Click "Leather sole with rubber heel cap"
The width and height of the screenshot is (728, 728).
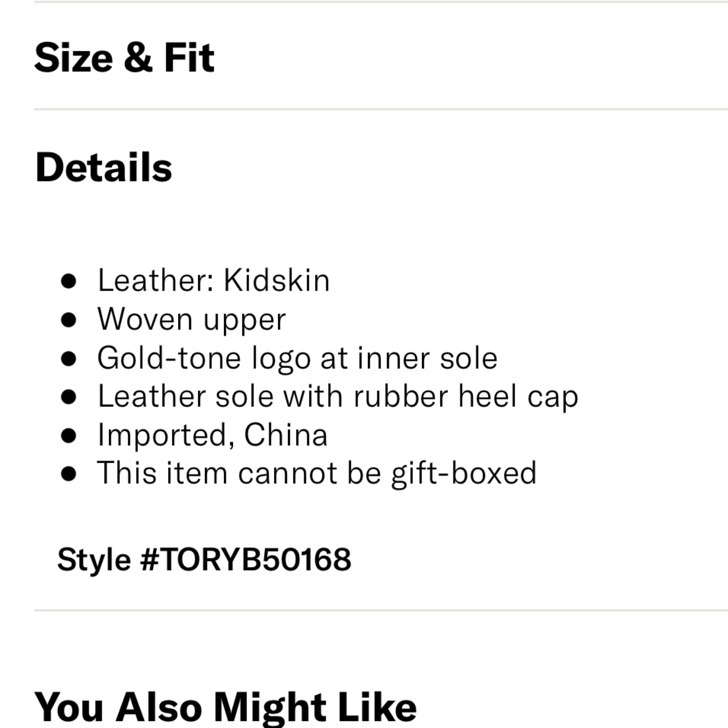[338, 397]
